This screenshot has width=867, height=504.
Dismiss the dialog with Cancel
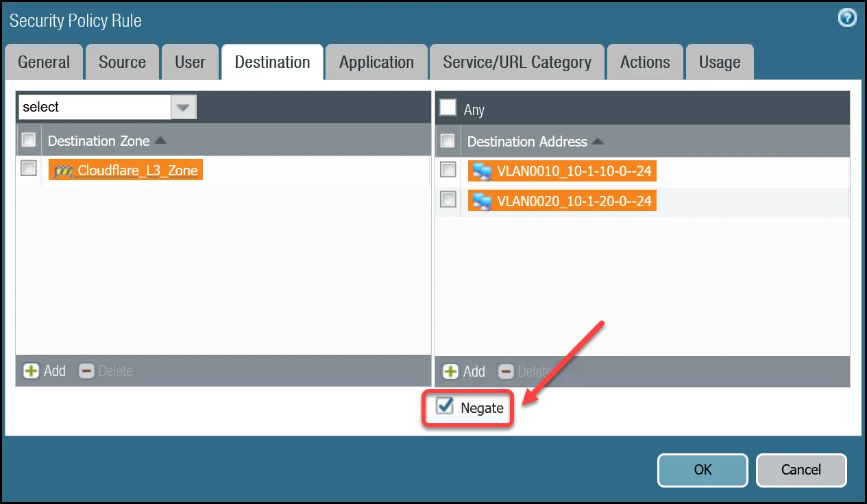(801, 470)
